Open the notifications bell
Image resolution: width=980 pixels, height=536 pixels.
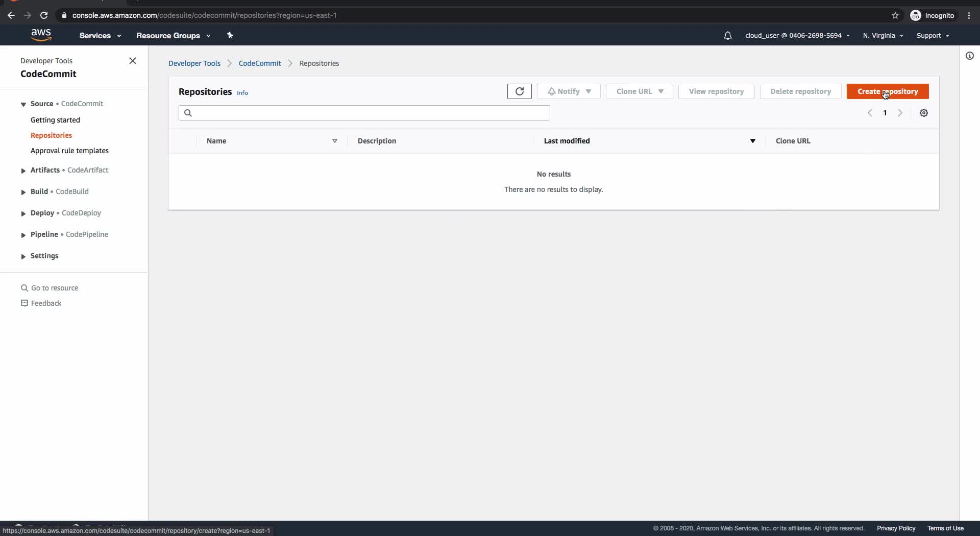click(x=727, y=35)
